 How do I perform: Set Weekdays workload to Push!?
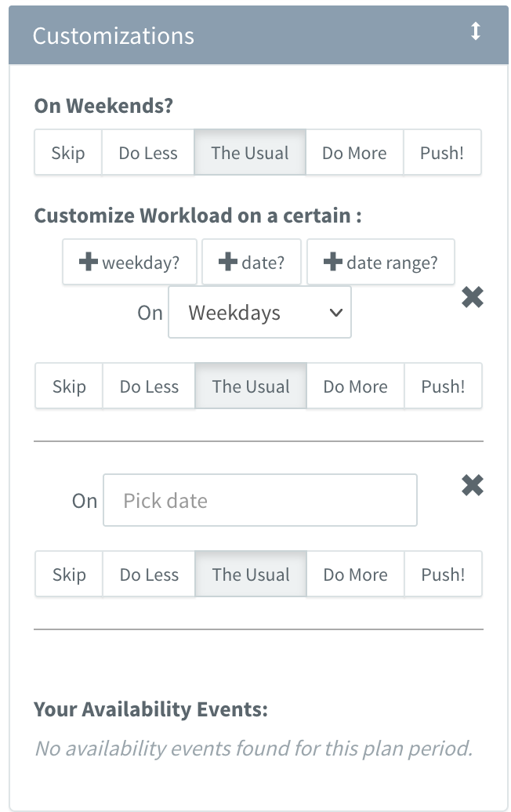click(443, 386)
